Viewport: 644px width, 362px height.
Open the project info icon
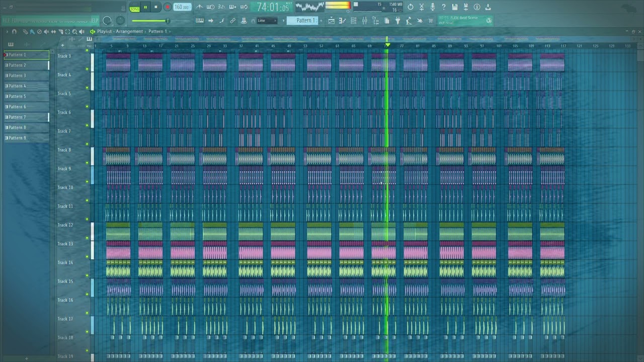(x=477, y=7)
